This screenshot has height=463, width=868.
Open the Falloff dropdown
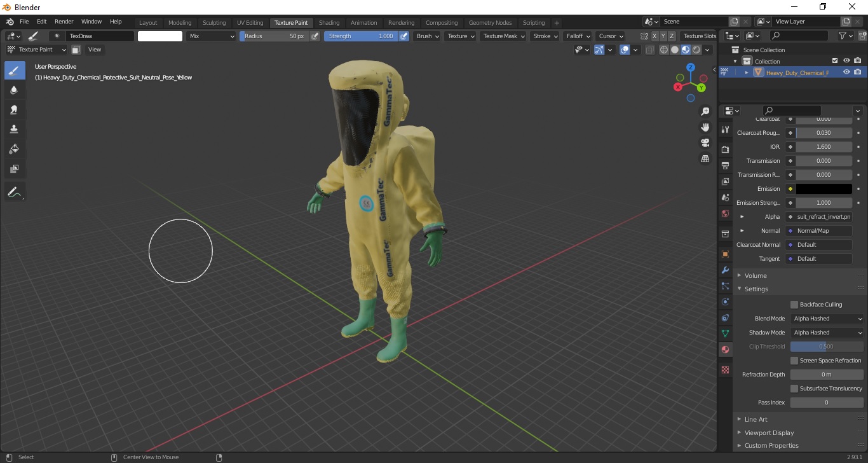pos(578,36)
